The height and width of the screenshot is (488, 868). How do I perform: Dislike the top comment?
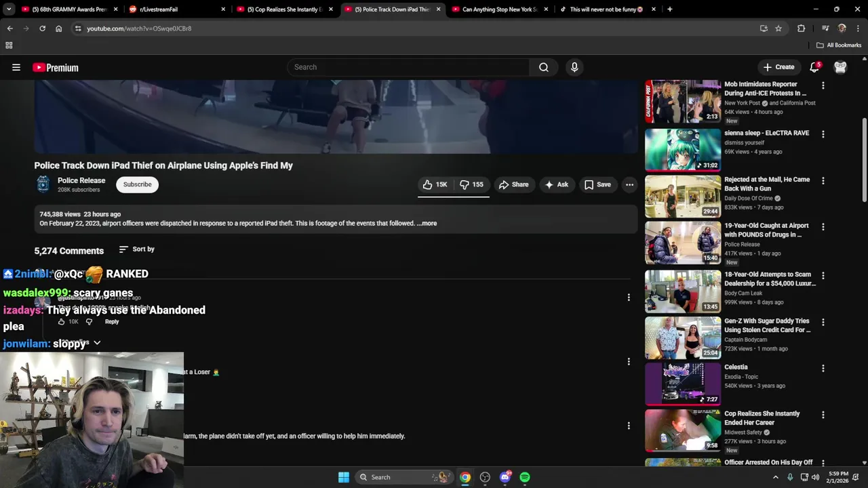coord(89,322)
